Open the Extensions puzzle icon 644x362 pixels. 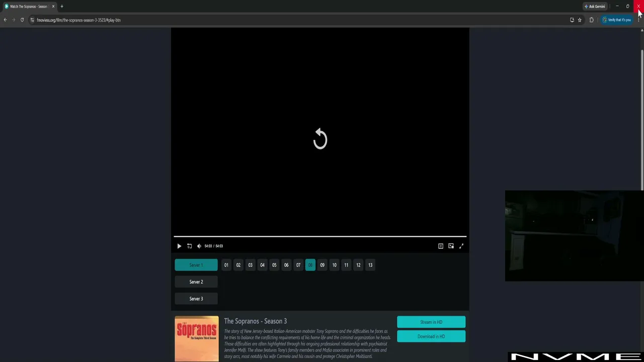tap(592, 20)
